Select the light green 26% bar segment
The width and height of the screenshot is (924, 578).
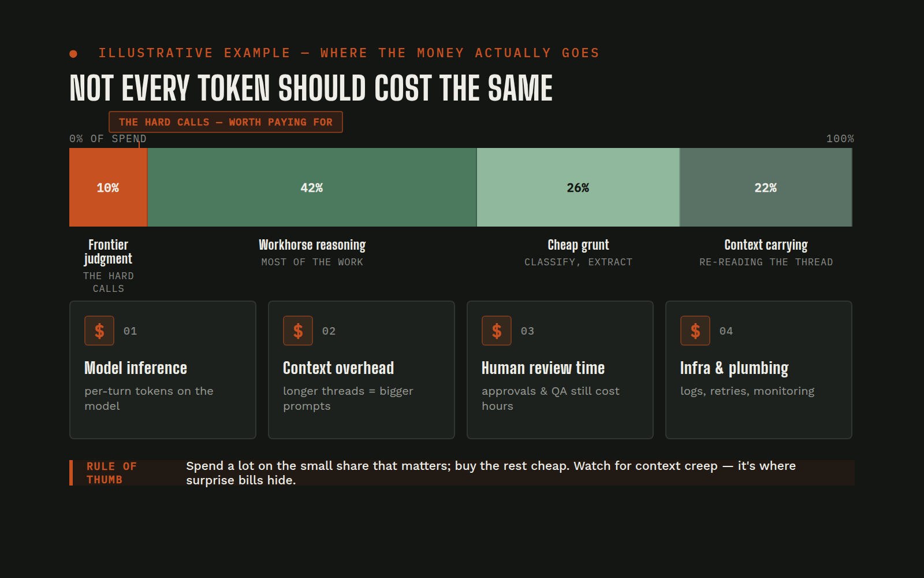pos(578,187)
